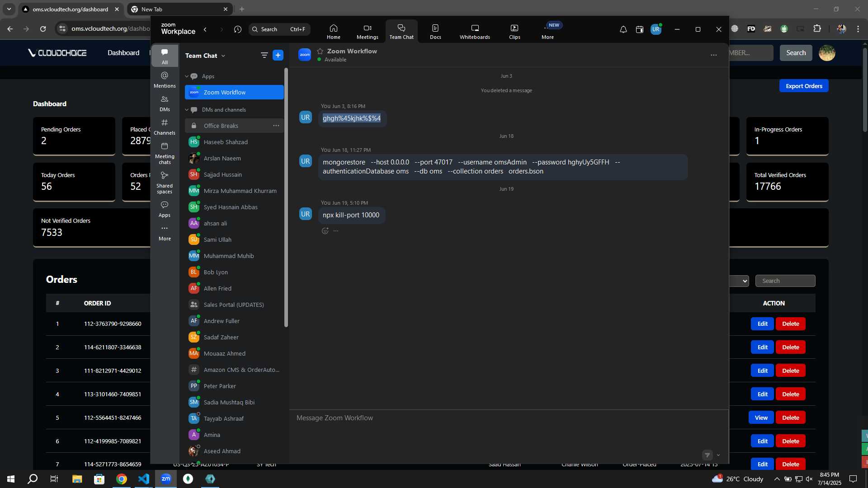Click the Message Zoom Workflow input
This screenshot has width=868, height=488.
(509, 418)
